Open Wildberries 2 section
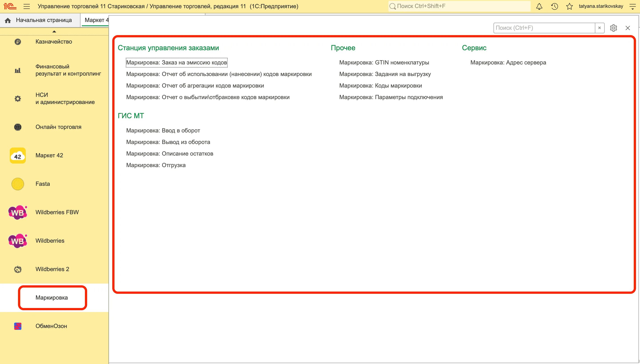 point(52,269)
